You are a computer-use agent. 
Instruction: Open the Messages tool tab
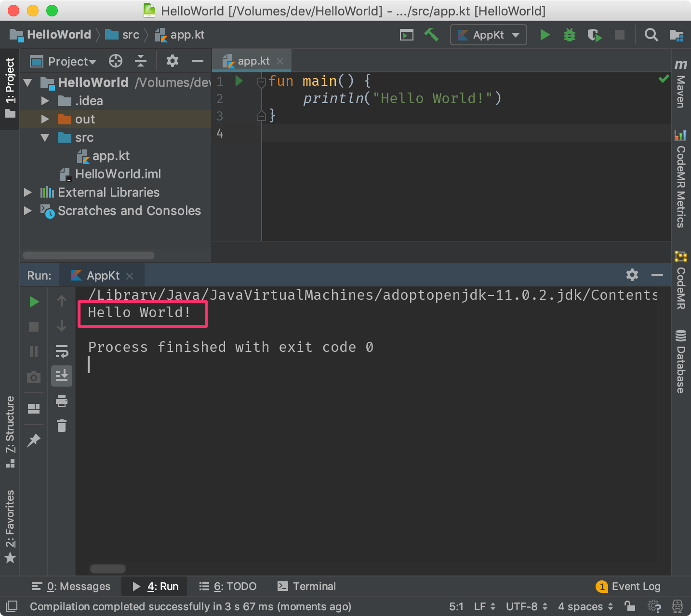[71, 586]
